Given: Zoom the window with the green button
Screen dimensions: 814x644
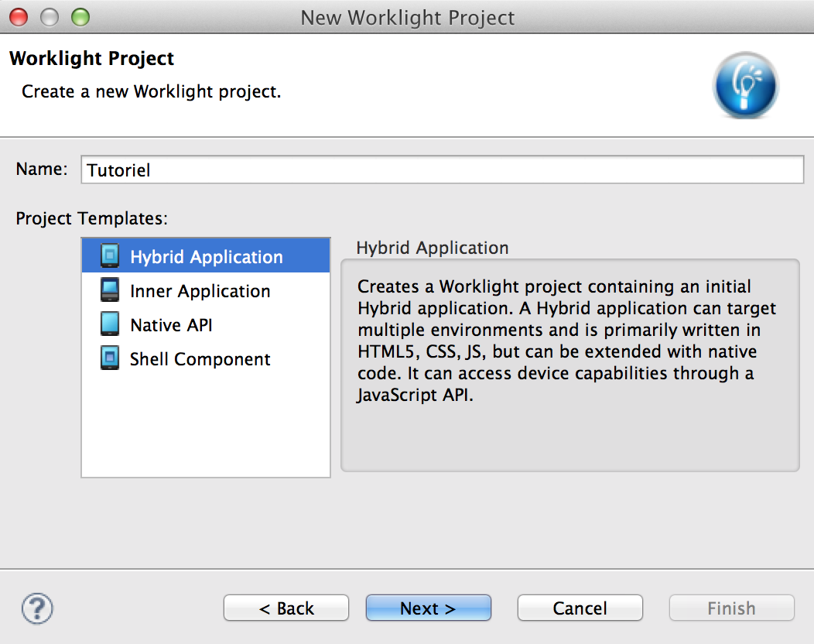Looking at the screenshot, I should pos(80,16).
